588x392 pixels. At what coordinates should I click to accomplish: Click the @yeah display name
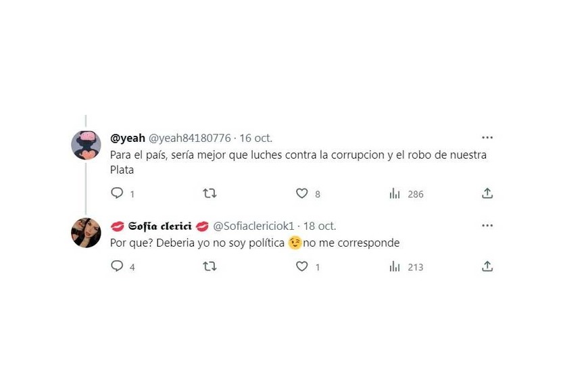pos(128,138)
